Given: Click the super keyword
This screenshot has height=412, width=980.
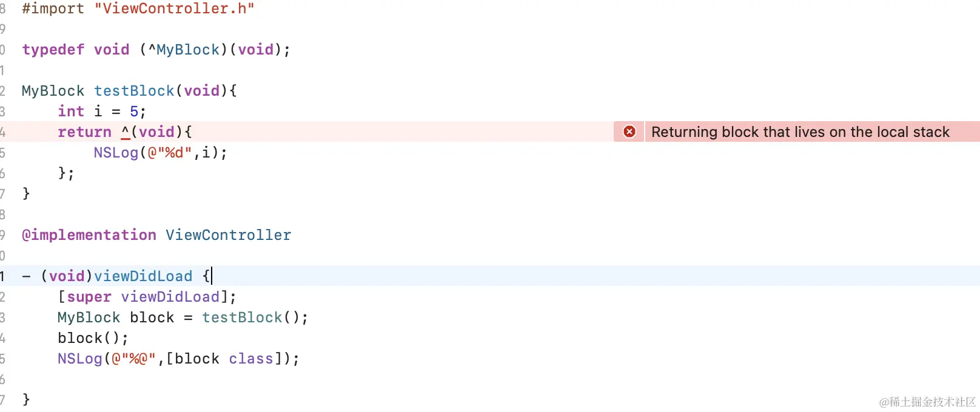Looking at the screenshot, I should 89,297.
